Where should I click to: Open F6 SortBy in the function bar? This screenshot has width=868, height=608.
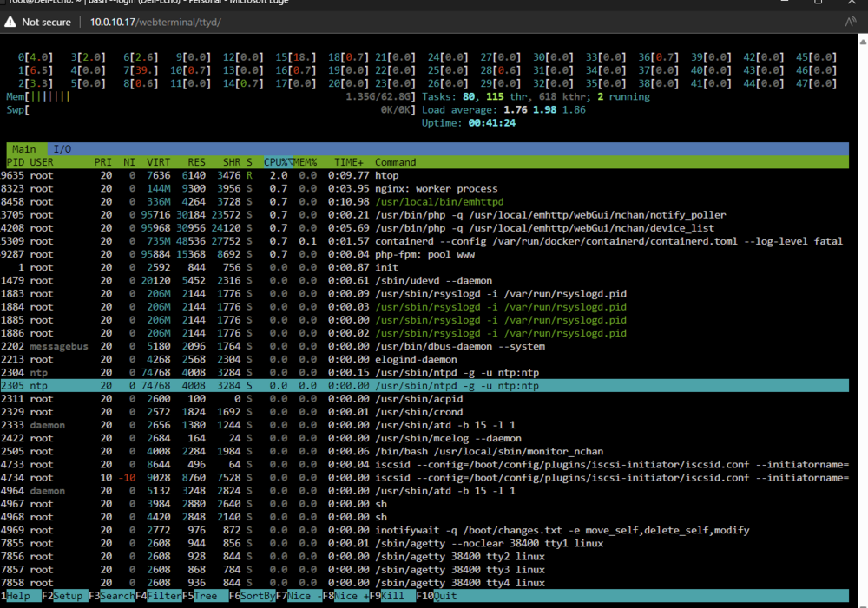[253, 596]
